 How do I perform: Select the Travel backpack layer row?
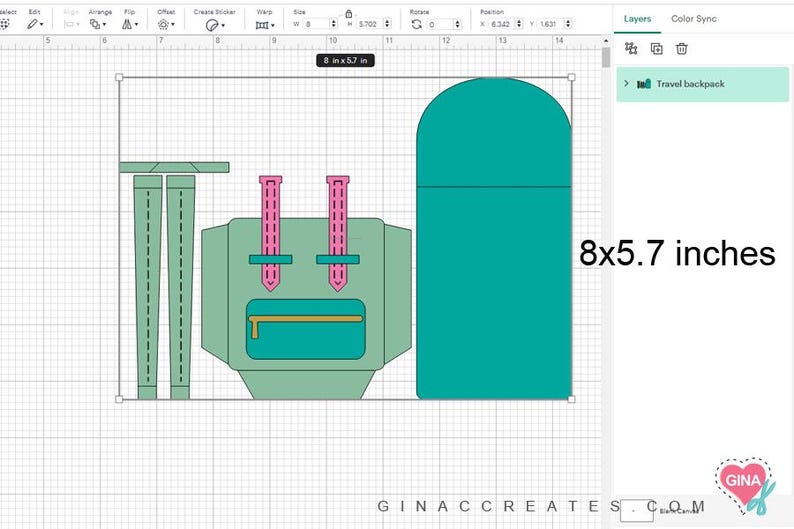[702, 85]
